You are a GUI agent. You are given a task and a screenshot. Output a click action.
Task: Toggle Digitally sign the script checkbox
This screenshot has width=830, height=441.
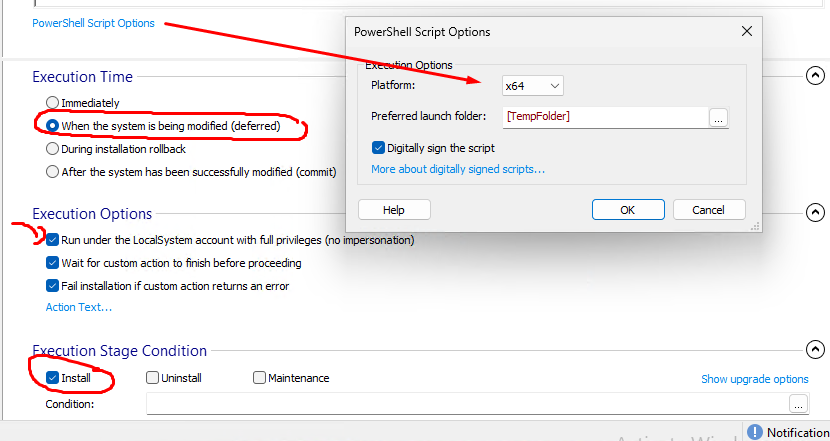point(378,148)
